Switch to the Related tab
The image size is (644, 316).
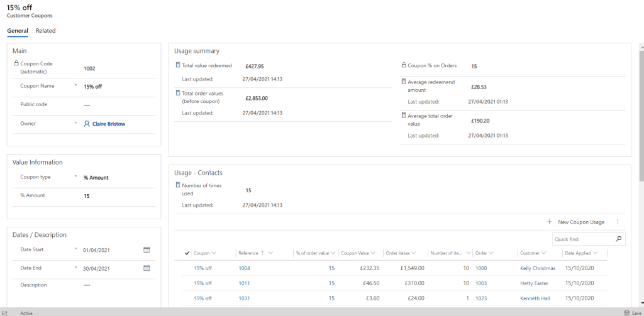[45, 31]
